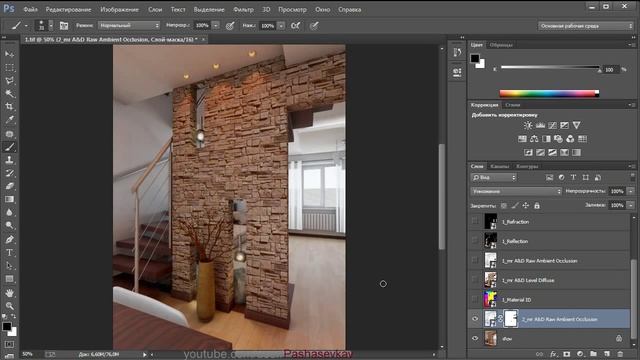
Task: Open the Редактирование menu
Action: pos(68,9)
